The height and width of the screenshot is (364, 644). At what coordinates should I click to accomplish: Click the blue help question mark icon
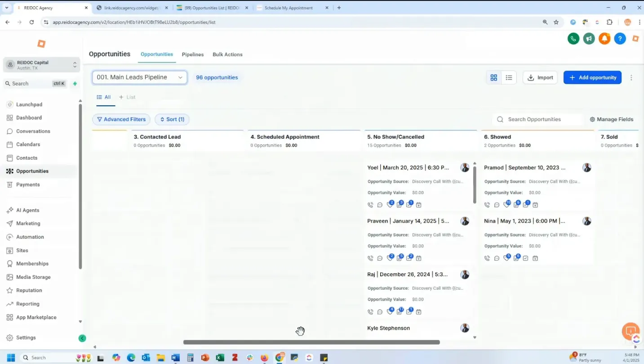(x=620, y=39)
